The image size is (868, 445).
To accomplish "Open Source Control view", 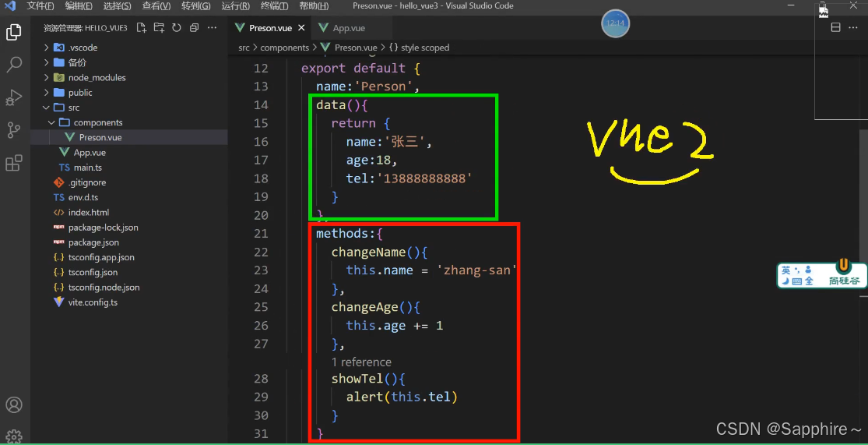I will point(14,131).
